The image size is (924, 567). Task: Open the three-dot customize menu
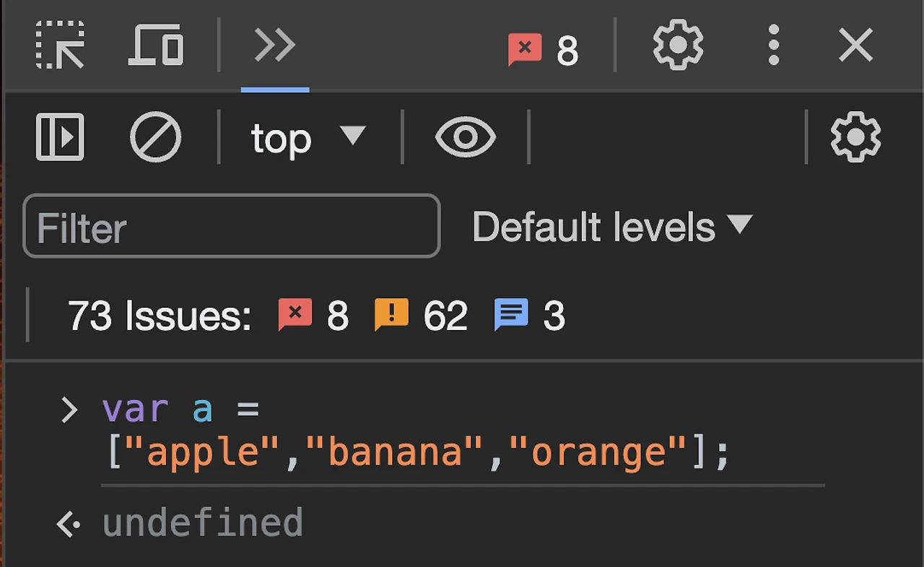click(773, 46)
